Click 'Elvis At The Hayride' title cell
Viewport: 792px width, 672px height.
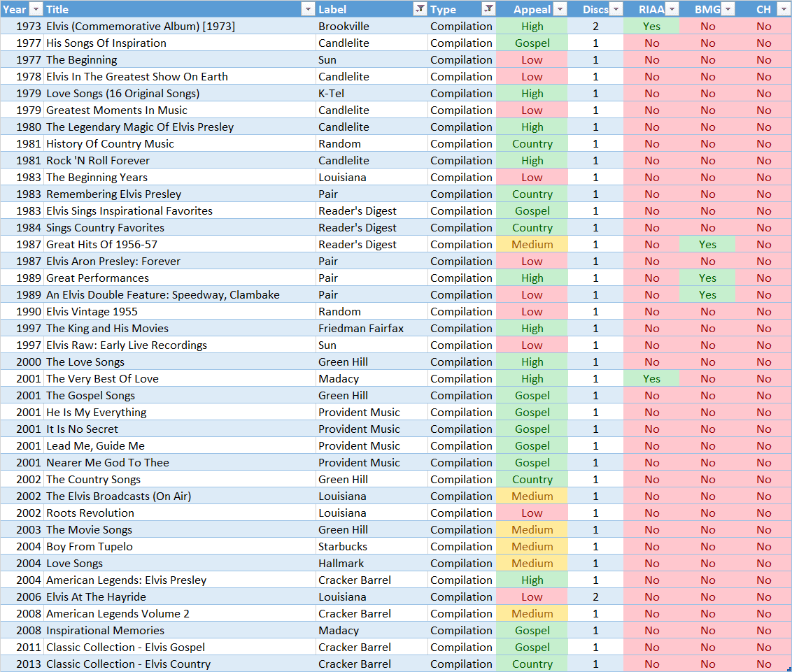tap(179, 597)
